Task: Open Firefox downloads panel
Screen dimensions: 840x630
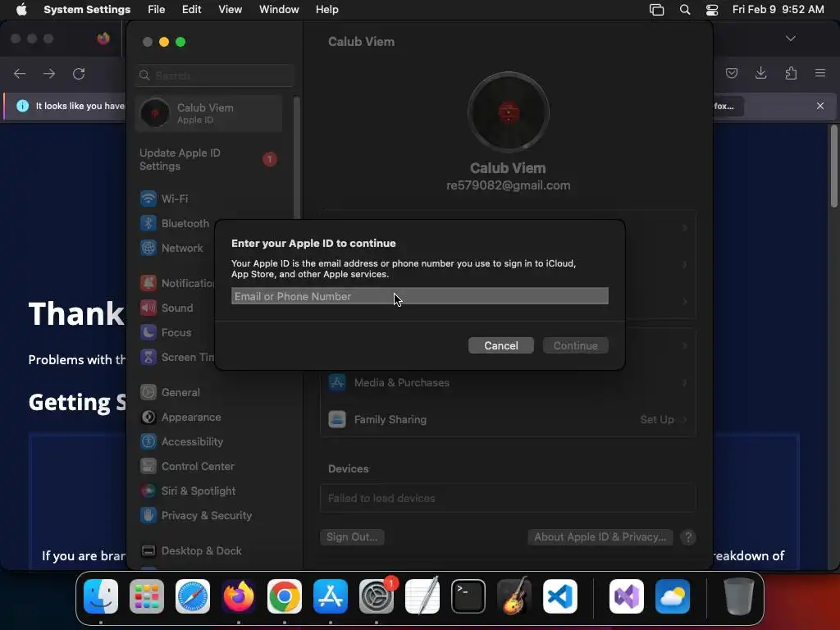Action: [760, 73]
